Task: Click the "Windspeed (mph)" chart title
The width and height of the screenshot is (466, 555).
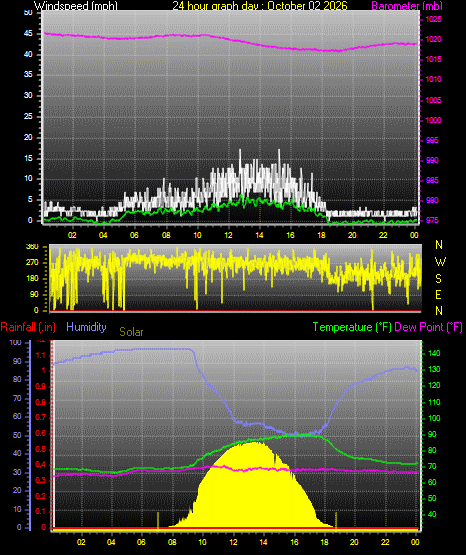Action: 75,6
